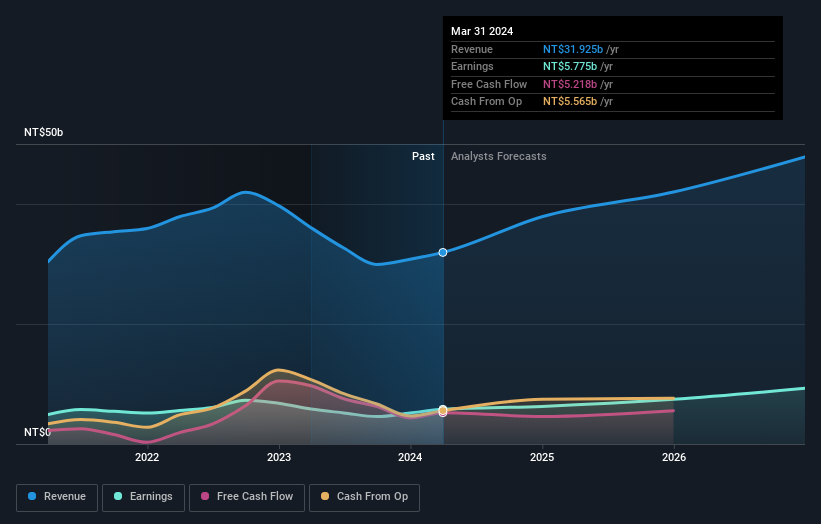Click the 2023 x-axis label
Image resolution: width=821 pixels, height=524 pixels.
pyautogui.click(x=279, y=457)
